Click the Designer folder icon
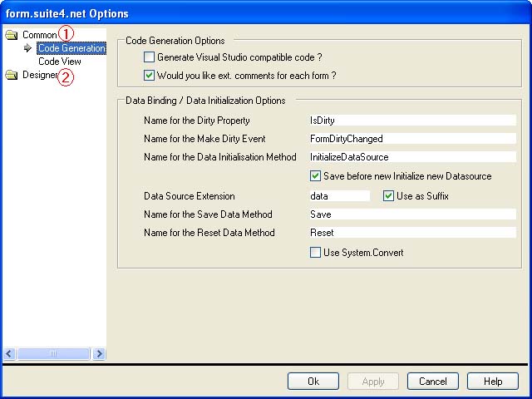The height and width of the screenshot is (399, 532). click(x=12, y=76)
